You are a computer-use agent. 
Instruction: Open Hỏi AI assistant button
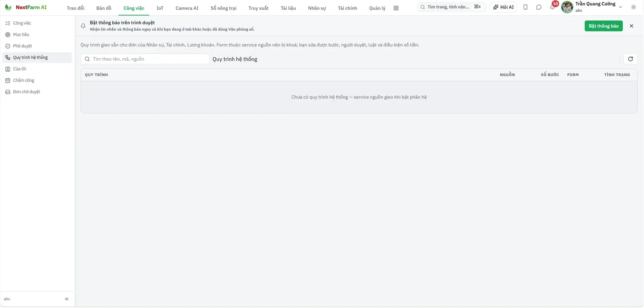click(x=504, y=7)
